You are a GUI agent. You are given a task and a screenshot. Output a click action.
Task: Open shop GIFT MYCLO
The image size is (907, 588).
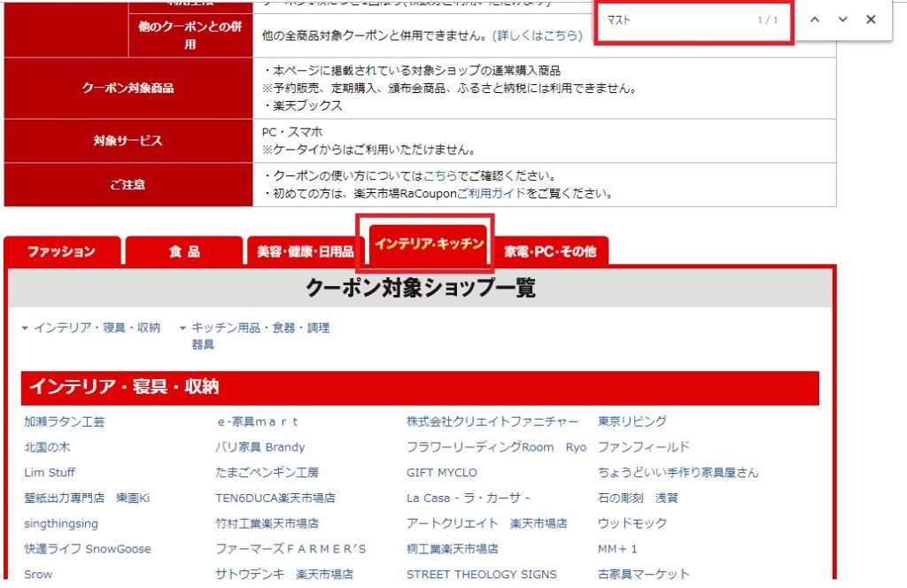[442, 472]
